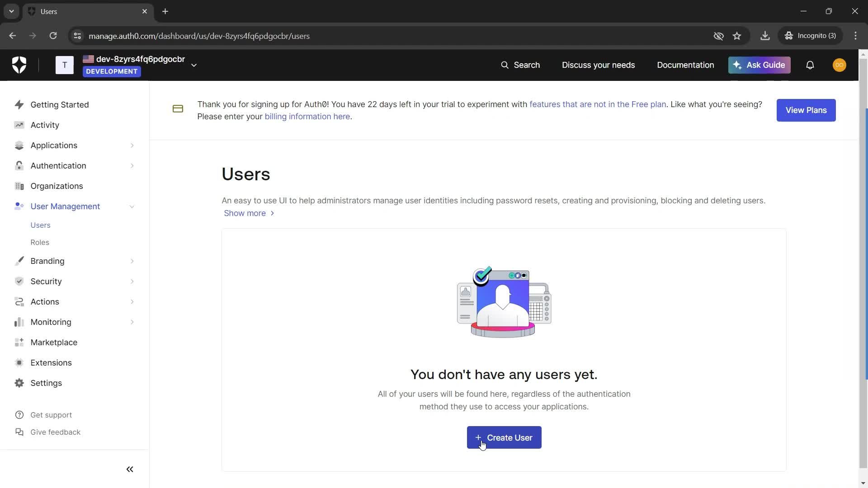Open the tab search dropdown arrow
The height and width of the screenshot is (488, 868).
tap(11, 11)
